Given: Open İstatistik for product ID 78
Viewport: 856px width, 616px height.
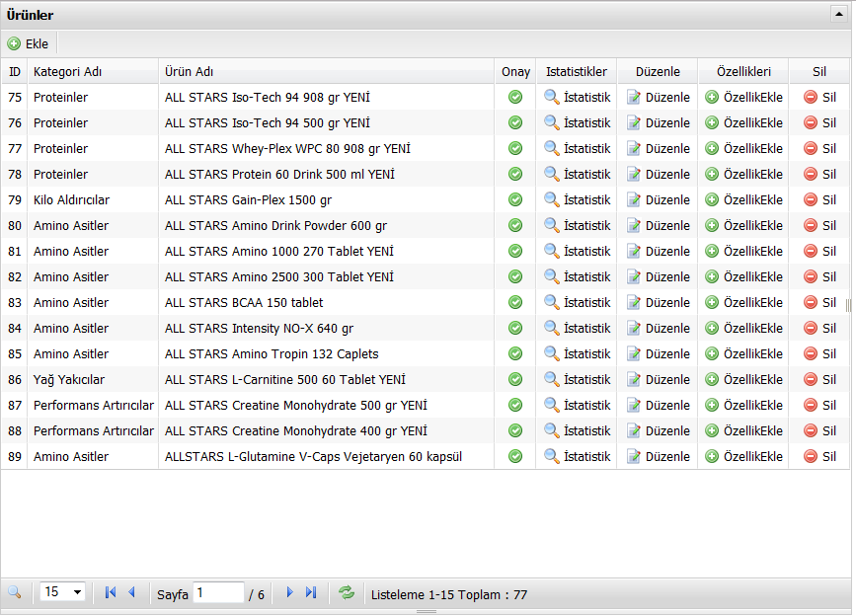Looking at the screenshot, I should pyautogui.click(x=577, y=174).
